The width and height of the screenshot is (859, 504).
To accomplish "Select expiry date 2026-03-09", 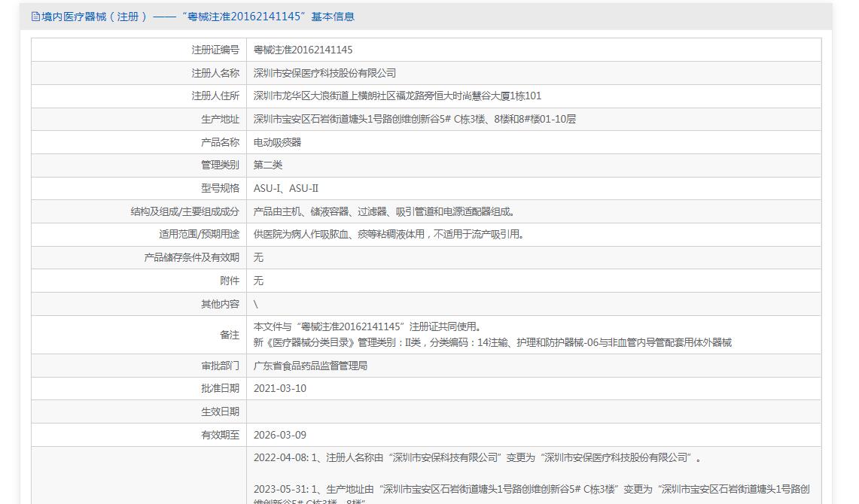I will [x=280, y=435].
